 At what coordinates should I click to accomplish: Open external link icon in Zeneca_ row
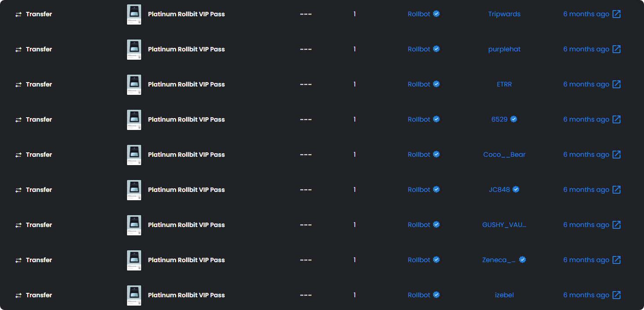click(617, 260)
